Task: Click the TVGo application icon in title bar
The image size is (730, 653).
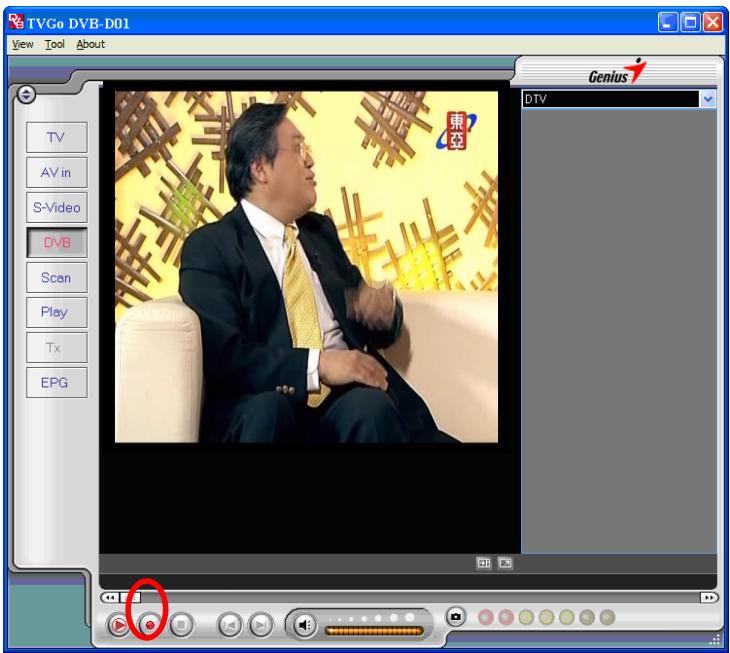Action: pos(16,22)
